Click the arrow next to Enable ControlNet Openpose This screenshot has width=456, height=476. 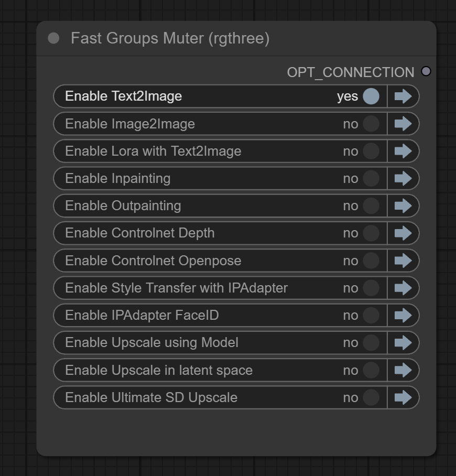point(403,261)
